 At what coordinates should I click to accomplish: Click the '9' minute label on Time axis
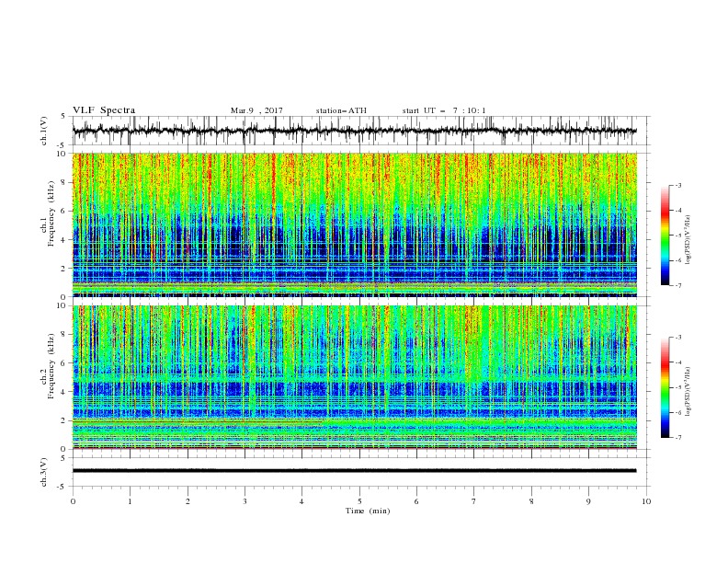click(x=588, y=501)
